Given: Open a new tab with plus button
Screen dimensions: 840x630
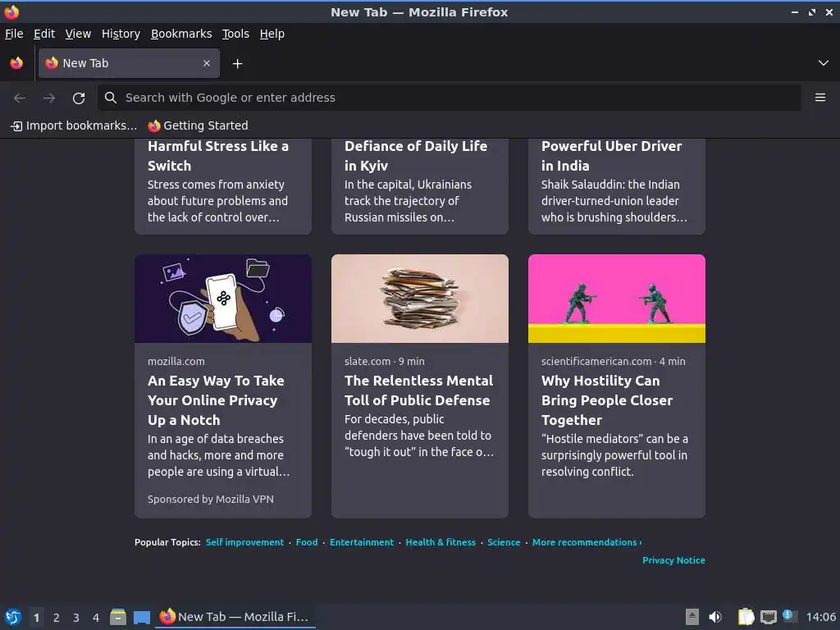Looking at the screenshot, I should coord(237,64).
